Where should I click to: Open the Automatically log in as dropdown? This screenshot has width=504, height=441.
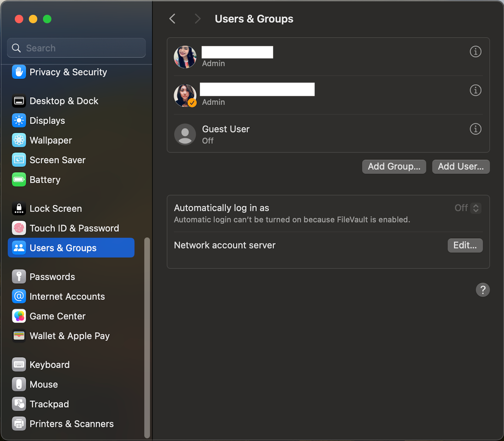point(468,208)
